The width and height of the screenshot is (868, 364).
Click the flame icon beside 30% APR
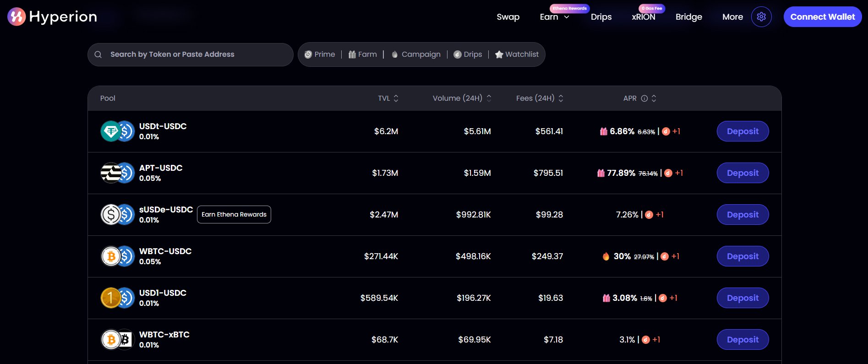click(x=606, y=256)
